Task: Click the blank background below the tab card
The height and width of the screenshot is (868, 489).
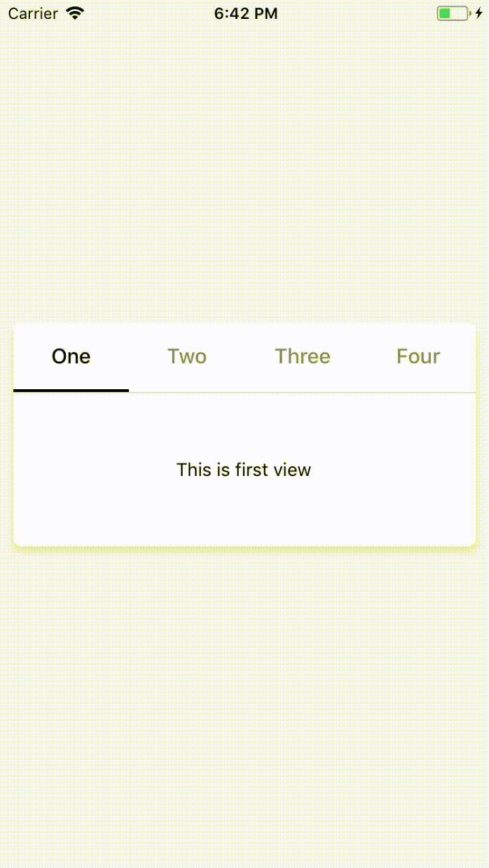Action: coord(244,700)
